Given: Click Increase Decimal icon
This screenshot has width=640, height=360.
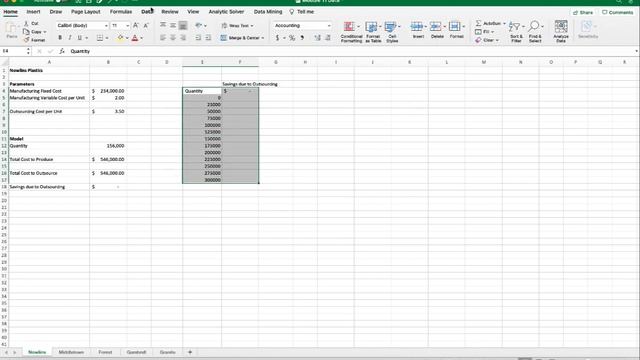Looking at the screenshot, I should pos(317,38).
